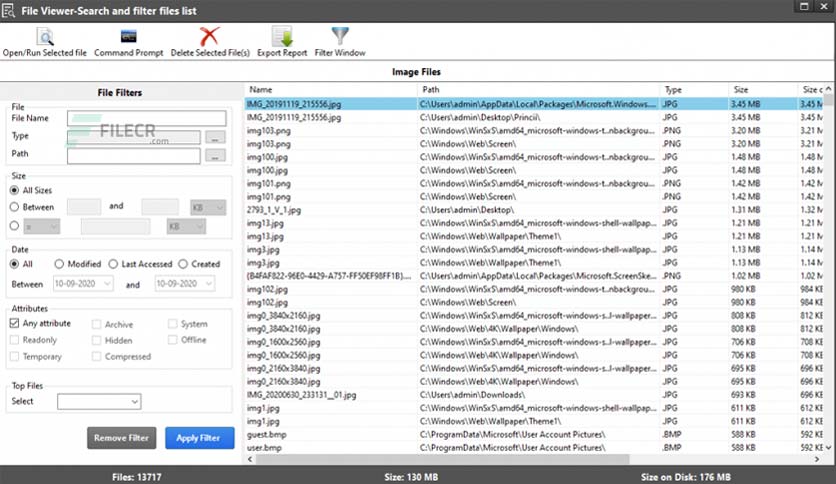Open the start date picker dropdown
This screenshot has width=836, height=484.
coord(107,284)
